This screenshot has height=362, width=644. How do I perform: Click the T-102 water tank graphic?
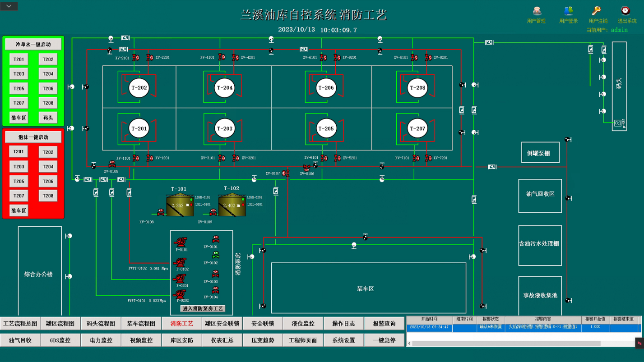pos(232,206)
